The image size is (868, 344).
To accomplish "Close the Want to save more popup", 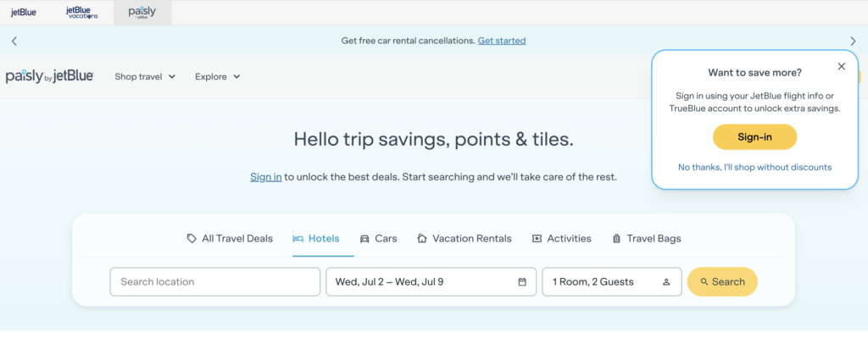I will (842, 66).
